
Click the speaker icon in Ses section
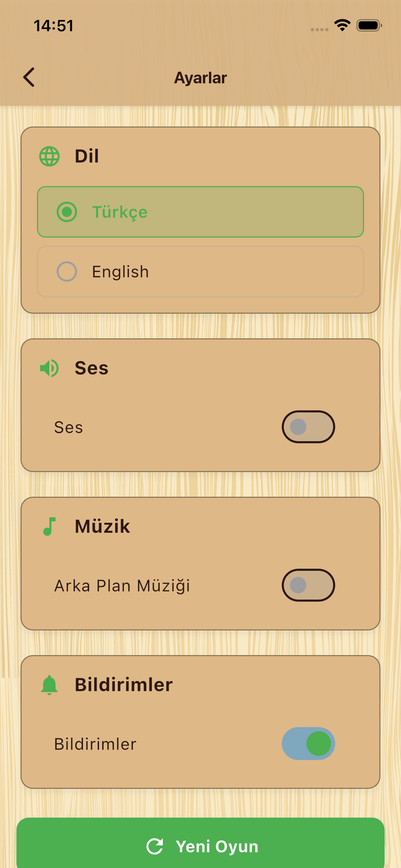[x=49, y=368]
